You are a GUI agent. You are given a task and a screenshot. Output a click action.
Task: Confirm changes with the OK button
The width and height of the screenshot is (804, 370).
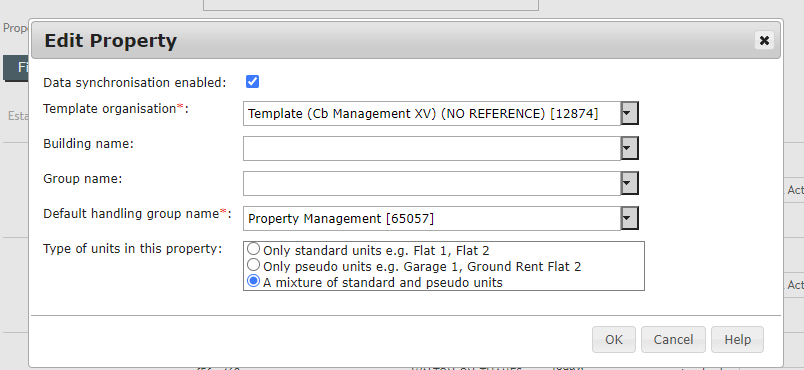(x=614, y=340)
